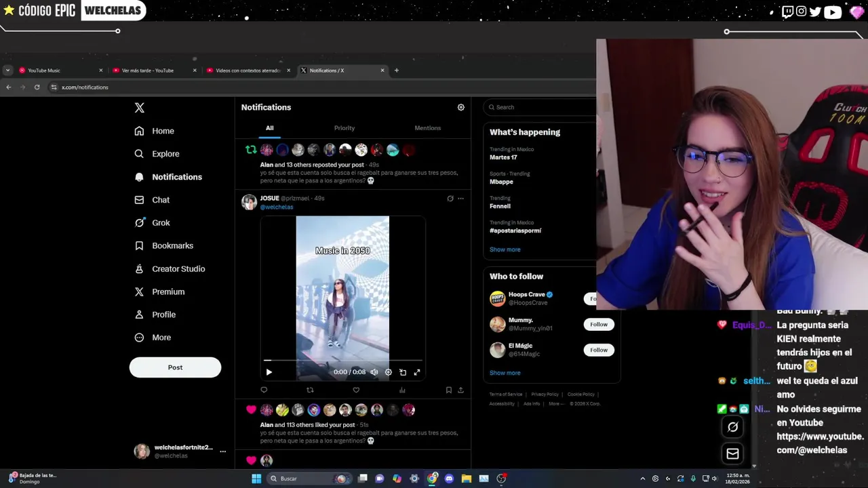Viewport: 868px width, 488px height.
Task: View analytics of JOSUE's post
Action: (x=402, y=390)
